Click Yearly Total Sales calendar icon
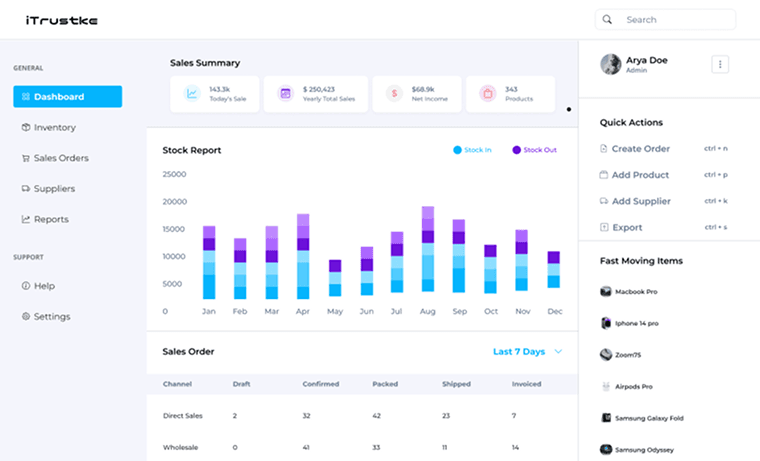 pyautogui.click(x=285, y=93)
